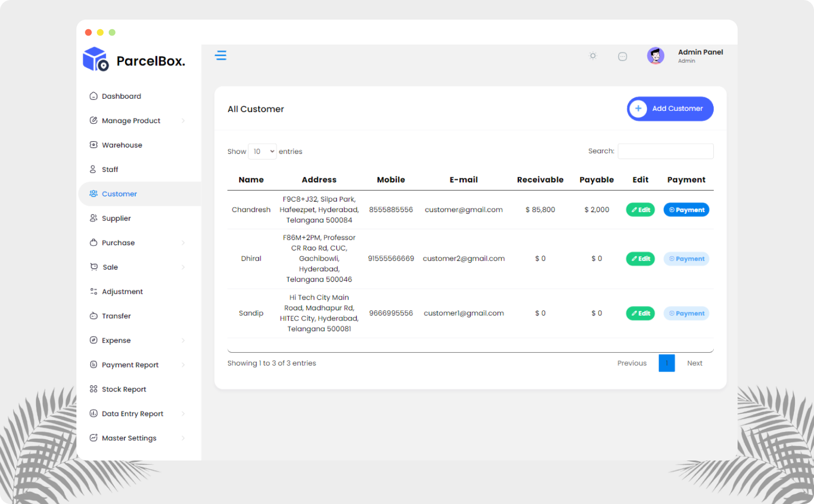Open the Show entries dropdown
The width and height of the screenshot is (814, 504).
click(x=262, y=151)
